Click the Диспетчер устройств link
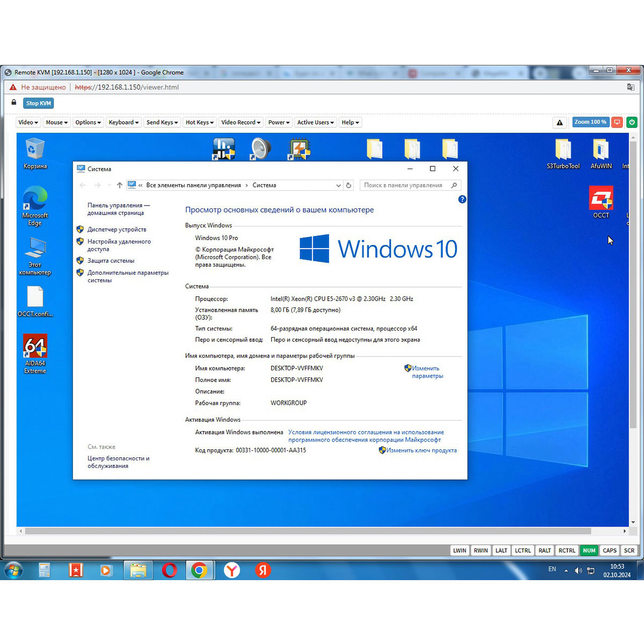The image size is (644, 644). 116,229
